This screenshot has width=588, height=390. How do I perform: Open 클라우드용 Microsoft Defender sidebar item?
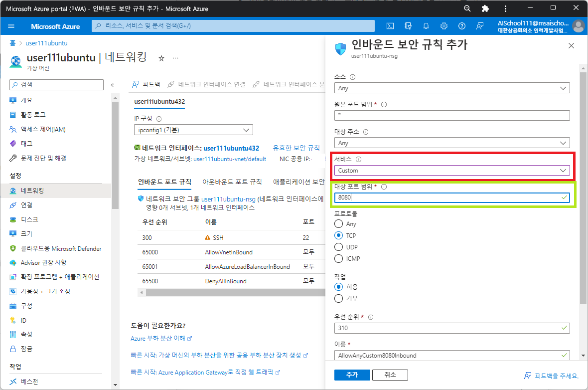(x=61, y=248)
